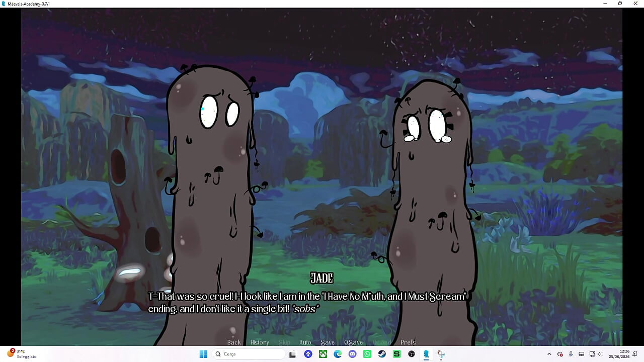The height and width of the screenshot is (362, 644).
Task: Open the Xbox app from taskbar
Action: click(x=323, y=354)
